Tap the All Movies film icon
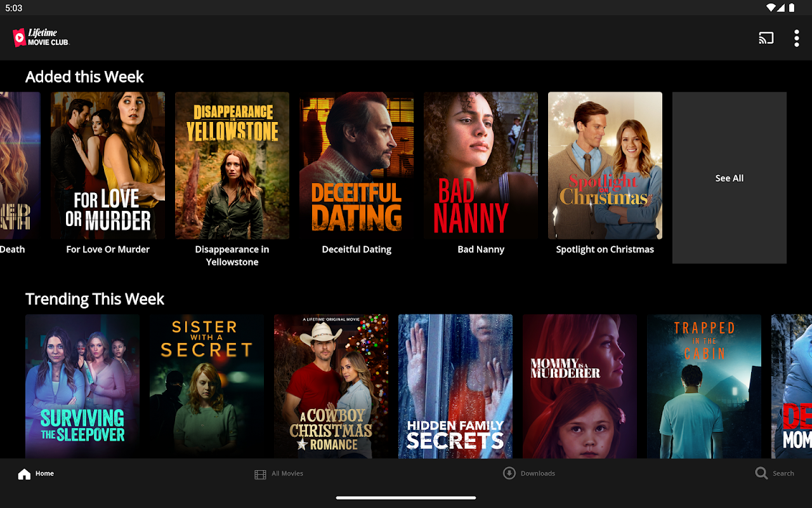Image resolution: width=812 pixels, height=508 pixels. 260,474
